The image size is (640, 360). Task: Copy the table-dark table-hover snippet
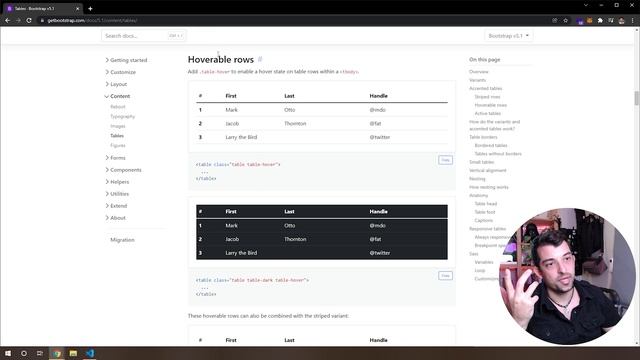pyautogui.click(x=445, y=276)
